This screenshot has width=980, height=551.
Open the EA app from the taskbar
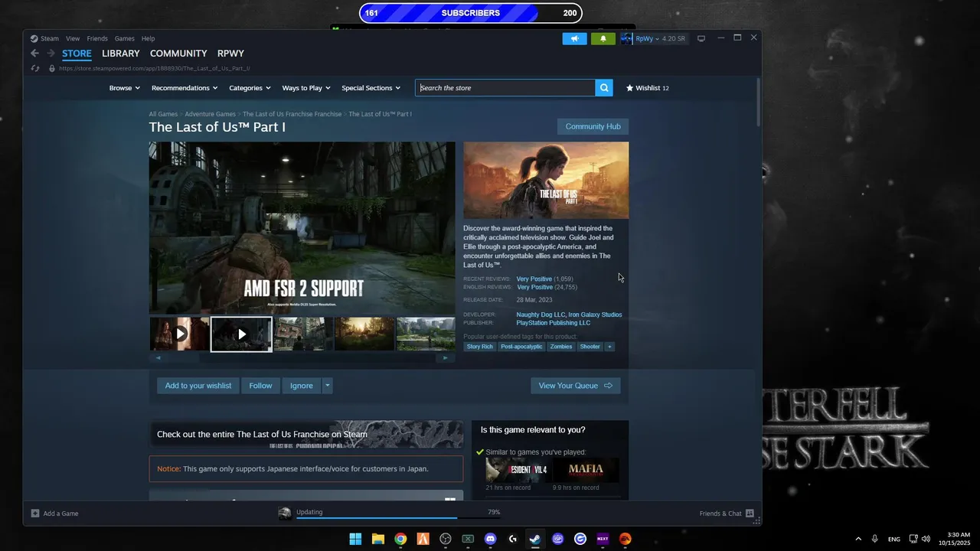(x=626, y=539)
